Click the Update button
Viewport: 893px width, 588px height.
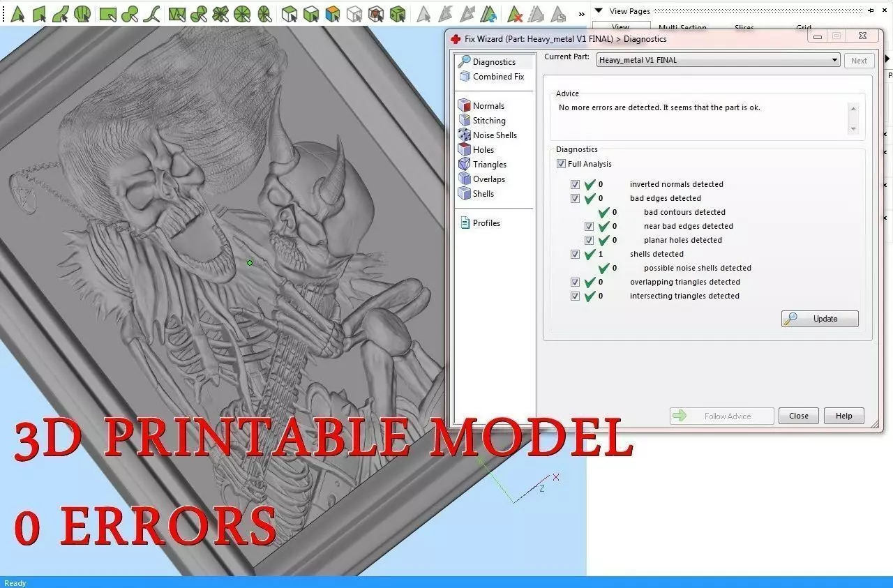pyautogui.click(x=820, y=319)
